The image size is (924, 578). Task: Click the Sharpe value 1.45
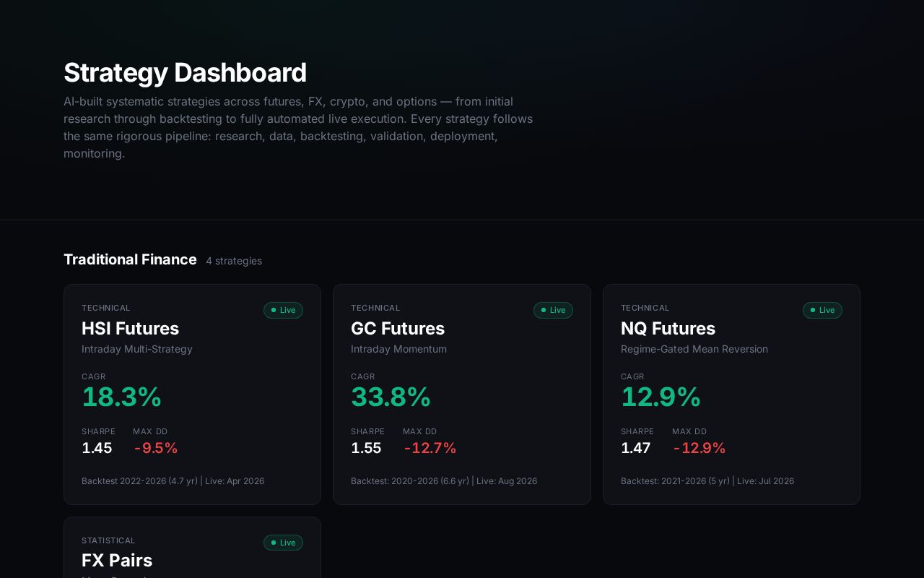(97, 448)
